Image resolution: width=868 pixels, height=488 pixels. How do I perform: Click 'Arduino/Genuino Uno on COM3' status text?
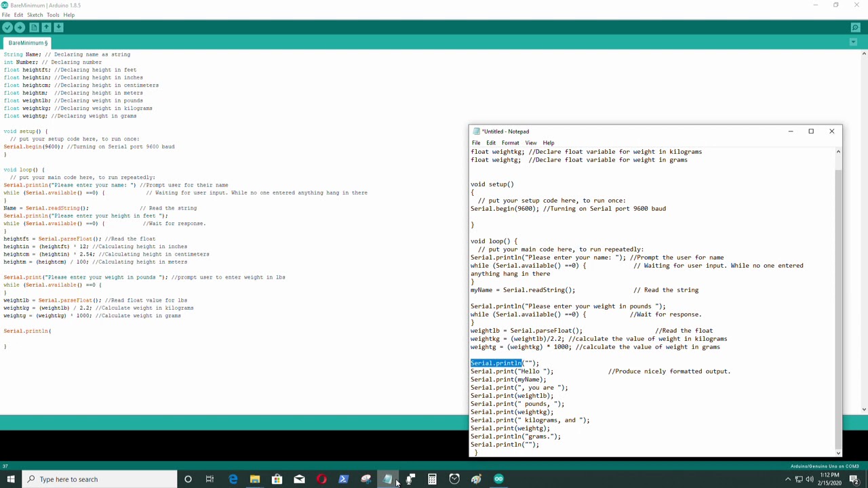coord(825,466)
